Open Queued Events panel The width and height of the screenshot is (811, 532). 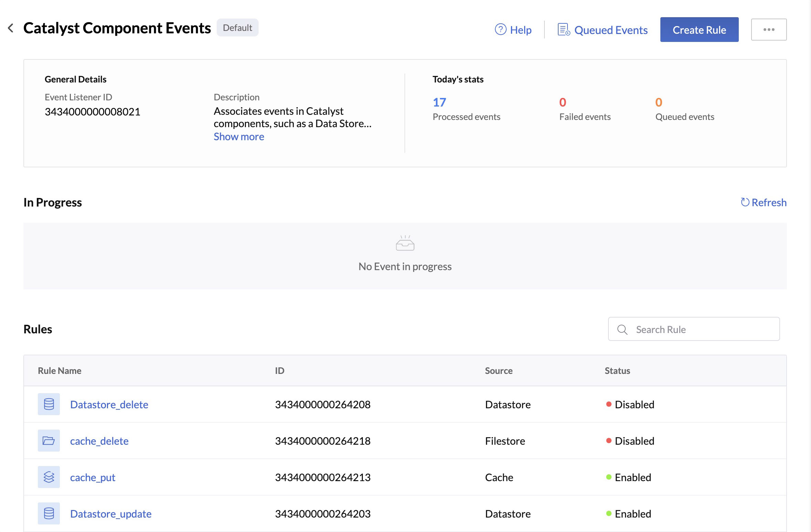tap(602, 29)
